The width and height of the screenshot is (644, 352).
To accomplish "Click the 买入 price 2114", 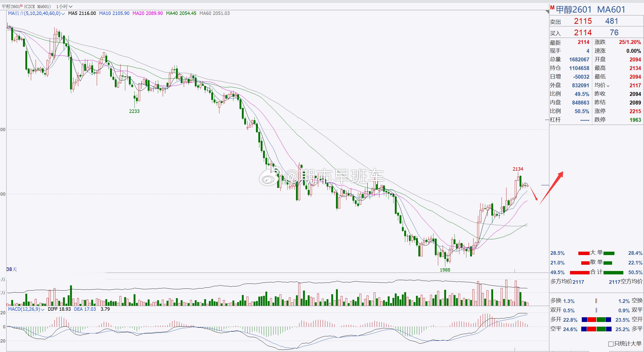I will tap(583, 33).
